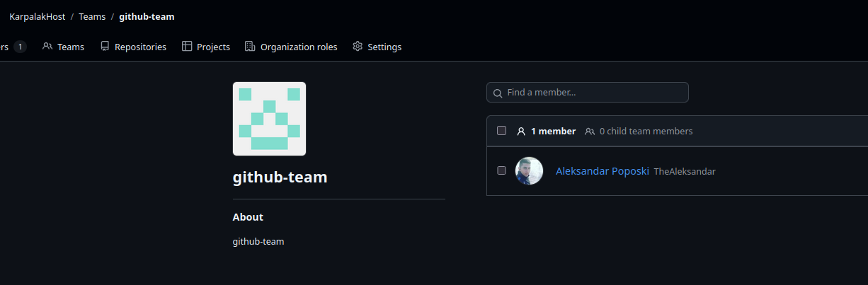
Task: Go to Teams breadcrumb link
Action: (92, 16)
